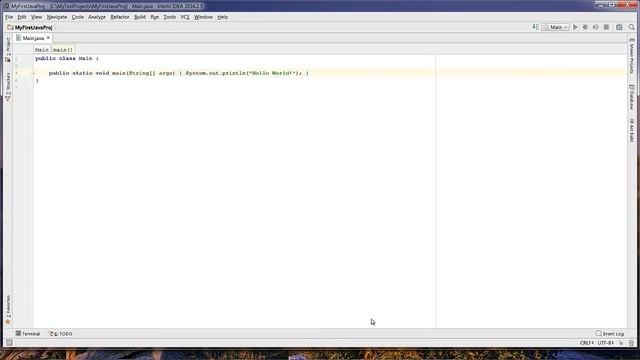Open the Window menu
The width and height of the screenshot is (640, 360).
(x=203, y=17)
